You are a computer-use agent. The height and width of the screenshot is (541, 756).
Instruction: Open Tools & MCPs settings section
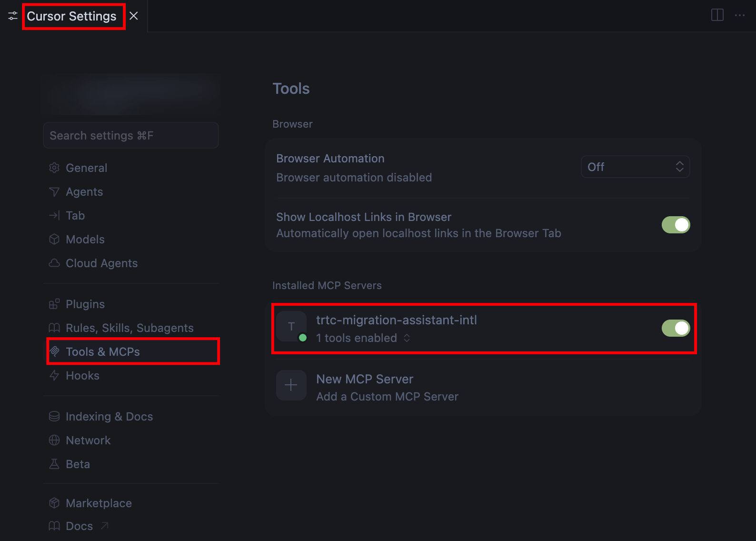tap(103, 351)
